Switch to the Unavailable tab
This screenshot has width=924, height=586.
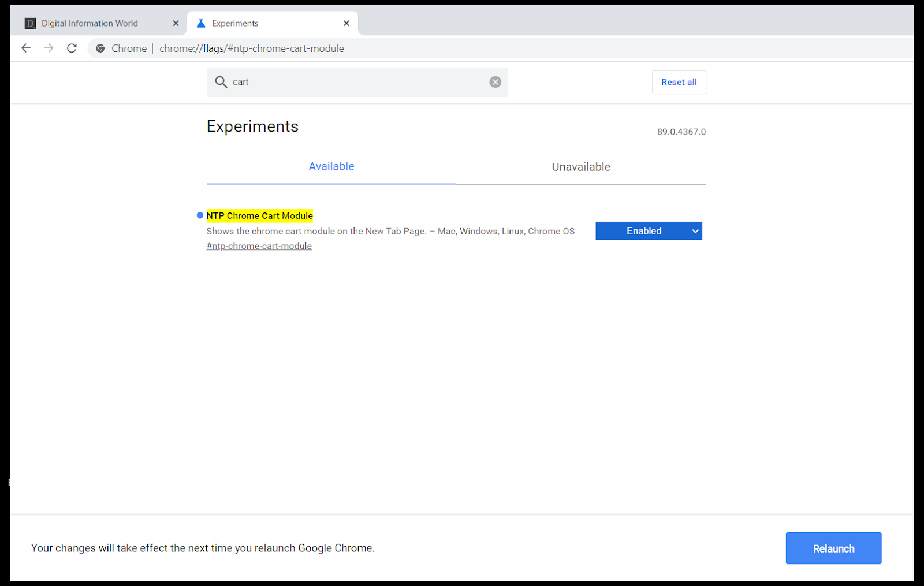[x=581, y=167]
